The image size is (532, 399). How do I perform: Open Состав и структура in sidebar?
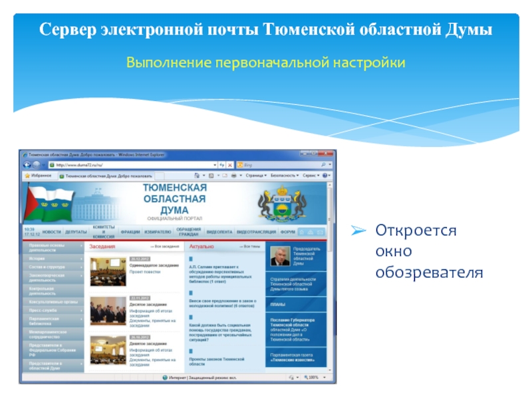[x=53, y=267]
